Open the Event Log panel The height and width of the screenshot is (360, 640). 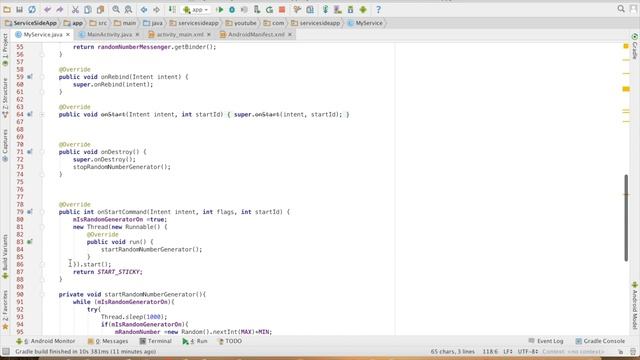click(x=546, y=341)
